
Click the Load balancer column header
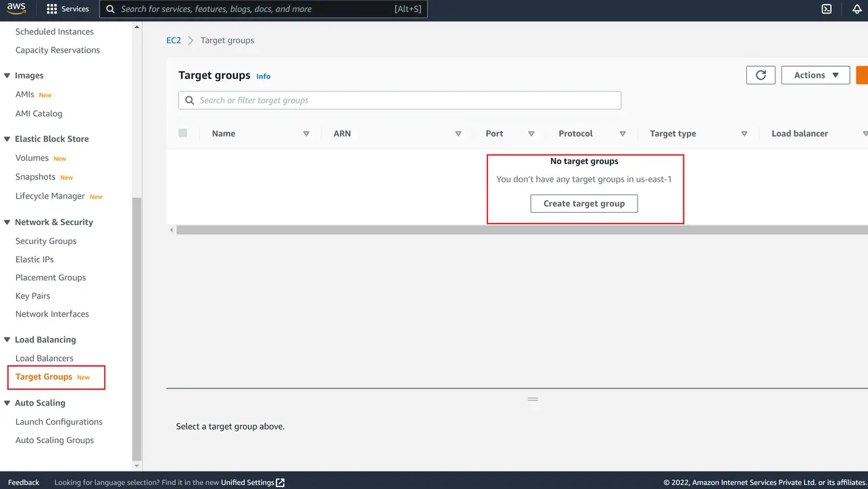click(x=800, y=134)
